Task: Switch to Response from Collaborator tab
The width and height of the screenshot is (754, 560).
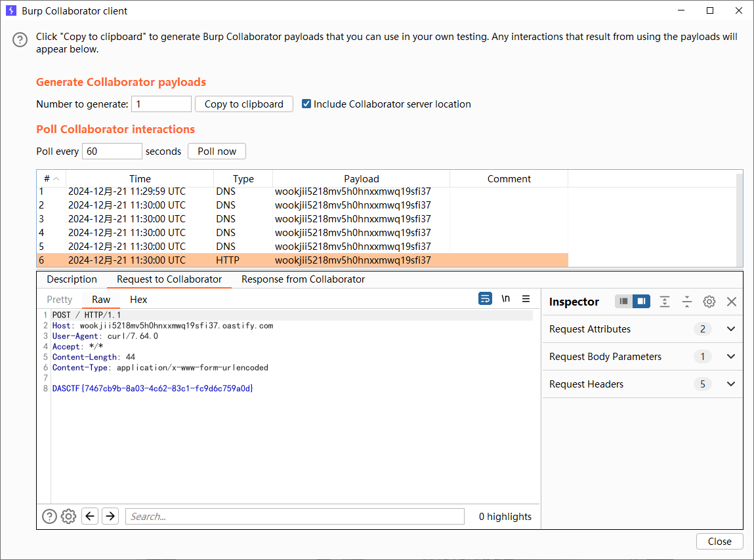Action: [303, 279]
